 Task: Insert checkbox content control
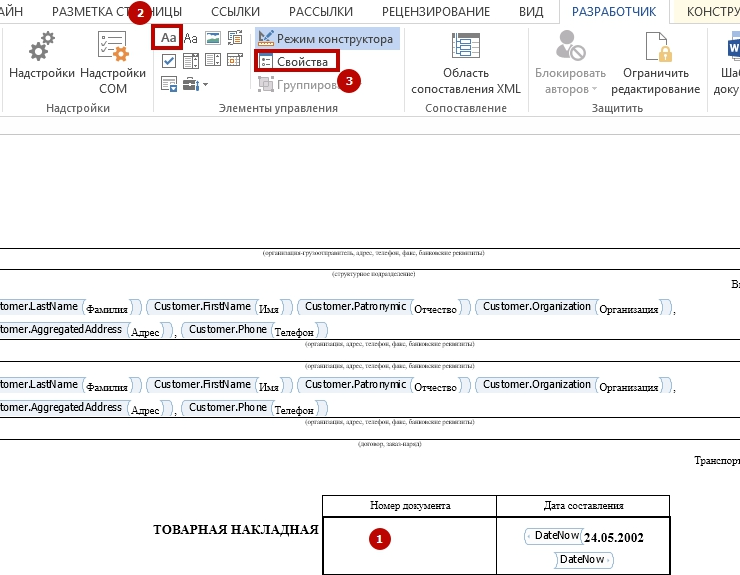point(168,61)
